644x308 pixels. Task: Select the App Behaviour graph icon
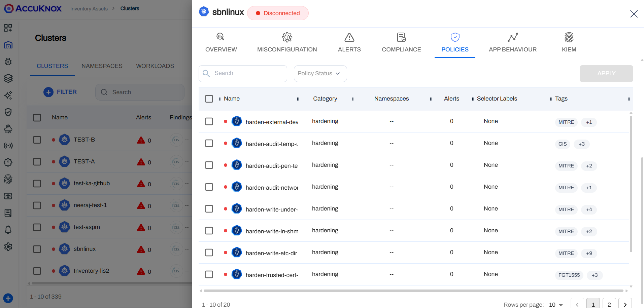[x=512, y=37]
